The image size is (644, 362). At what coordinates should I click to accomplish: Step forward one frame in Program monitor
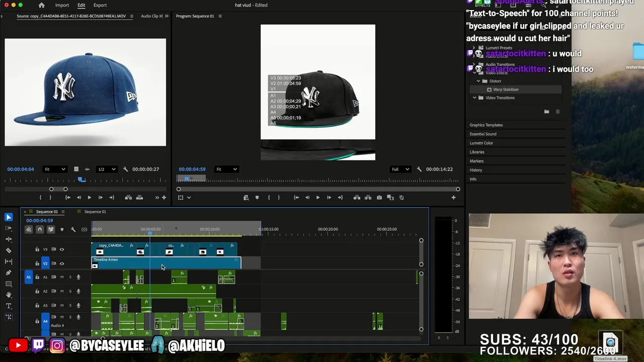coord(329,198)
